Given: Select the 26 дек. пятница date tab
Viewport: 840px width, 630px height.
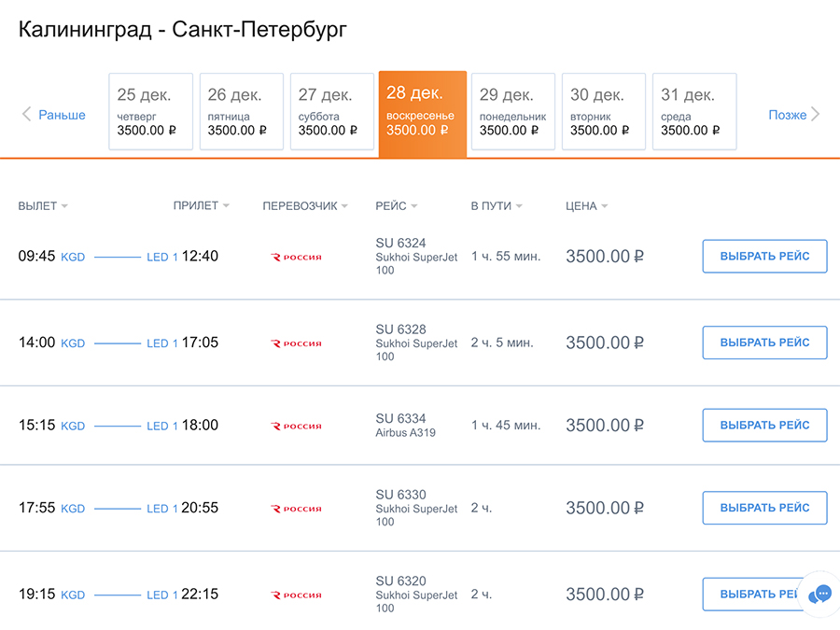Looking at the screenshot, I should click(242, 111).
